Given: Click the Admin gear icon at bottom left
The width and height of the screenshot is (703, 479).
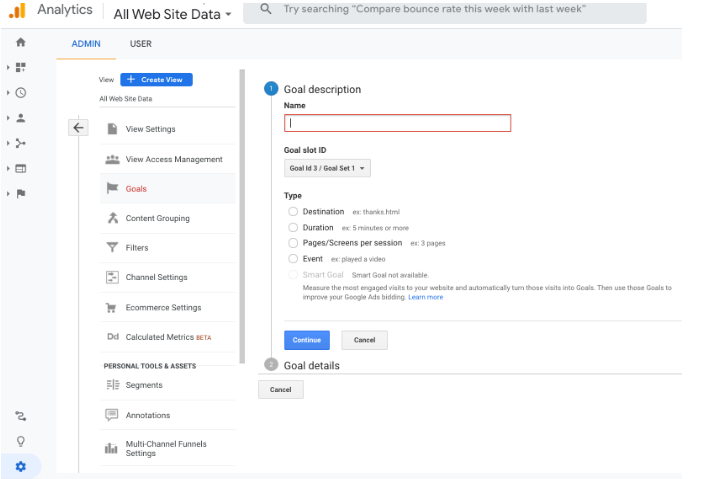Looking at the screenshot, I should coord(21,466).
